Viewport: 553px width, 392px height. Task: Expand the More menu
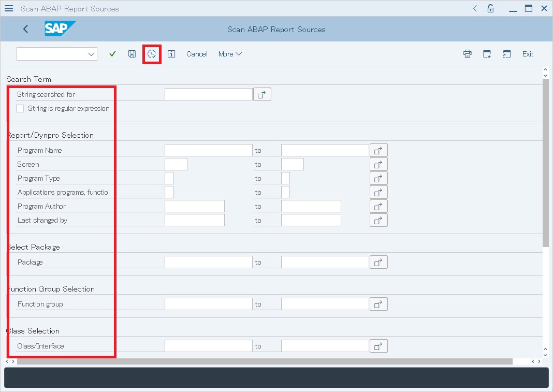tap(230, 54)
